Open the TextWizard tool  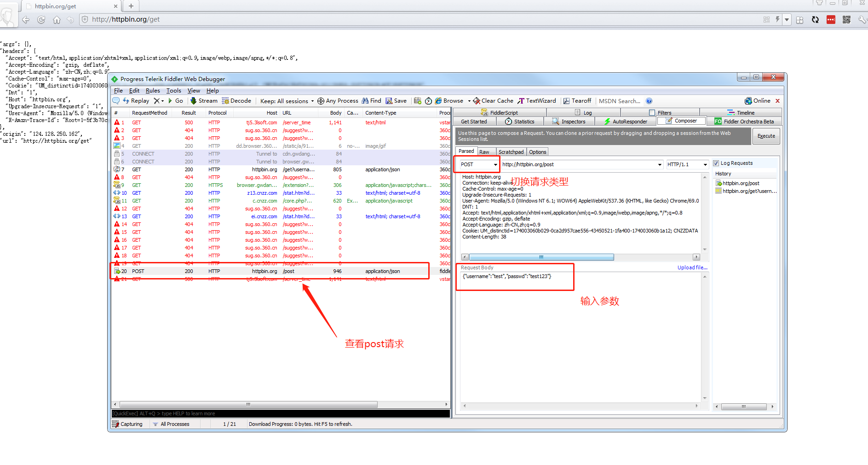point(537,101)
